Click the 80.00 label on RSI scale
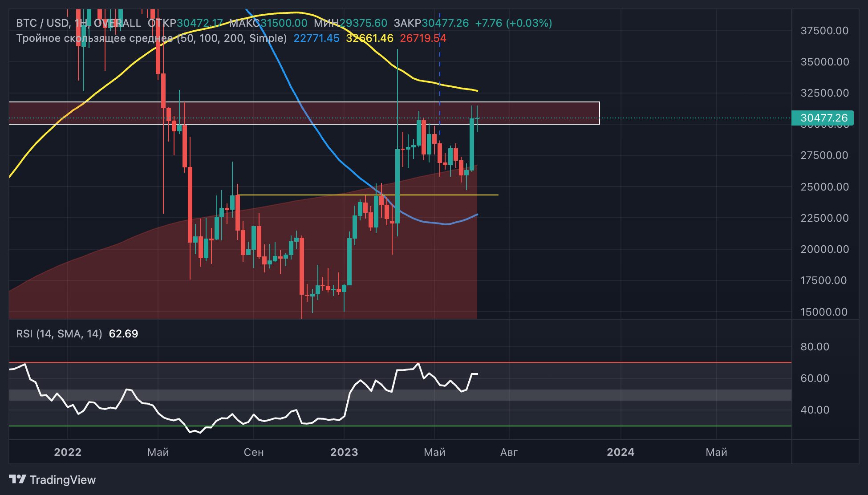The image size is (868, 495). 815,347
